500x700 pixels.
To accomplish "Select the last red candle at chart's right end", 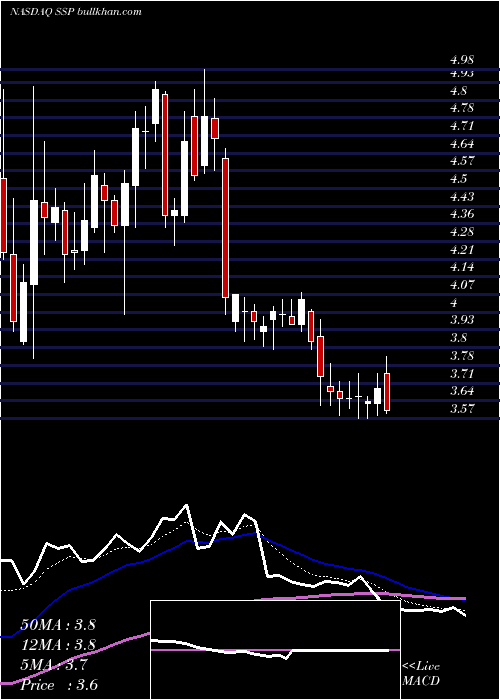I will (387, 392).
